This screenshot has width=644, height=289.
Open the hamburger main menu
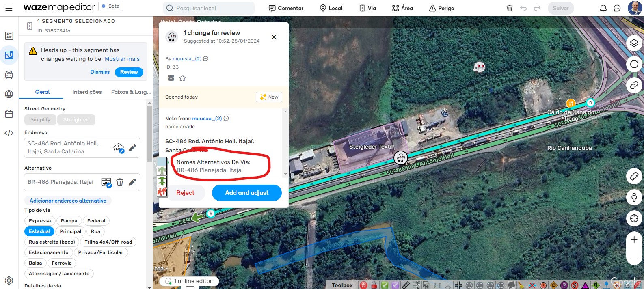tap(9, 8)
